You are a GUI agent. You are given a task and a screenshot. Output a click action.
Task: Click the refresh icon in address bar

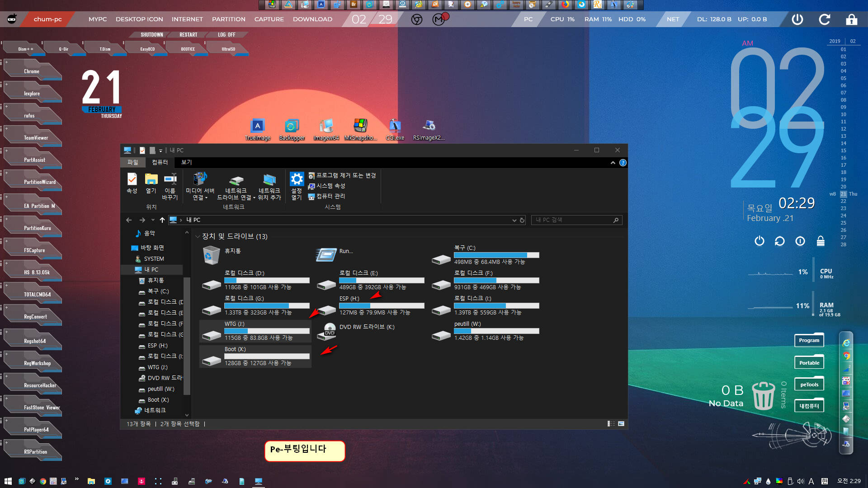pos(522,220)
